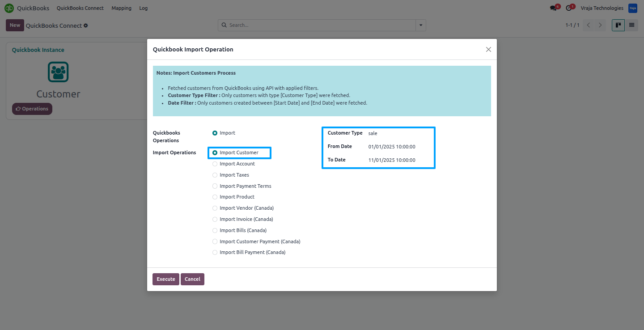
Task: Click the gear icon beside QuickBooks Connect
Action: click(86, 25)
